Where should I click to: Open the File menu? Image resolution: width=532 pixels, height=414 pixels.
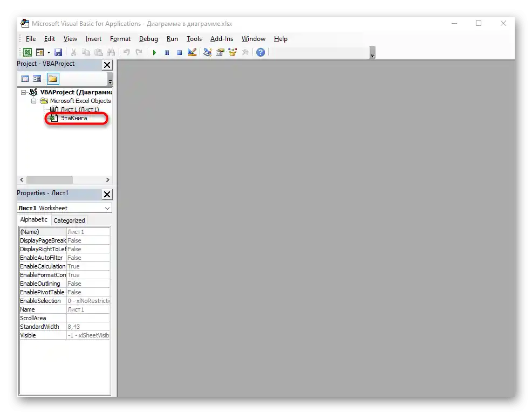pos(31,39)
